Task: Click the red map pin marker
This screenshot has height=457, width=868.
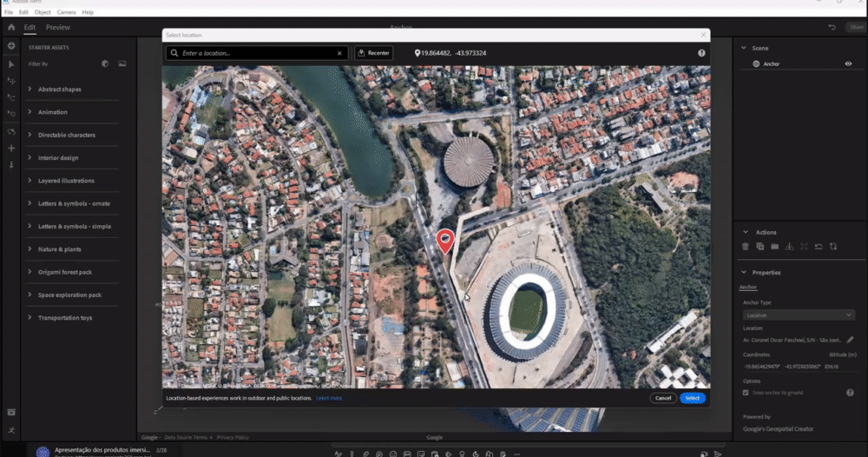Action: (x=445, y=242)
